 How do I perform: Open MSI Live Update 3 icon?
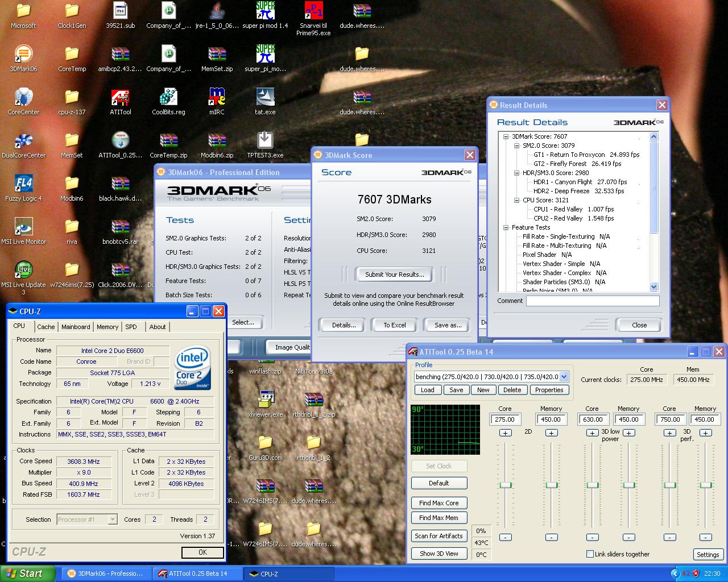pos(23,277)
